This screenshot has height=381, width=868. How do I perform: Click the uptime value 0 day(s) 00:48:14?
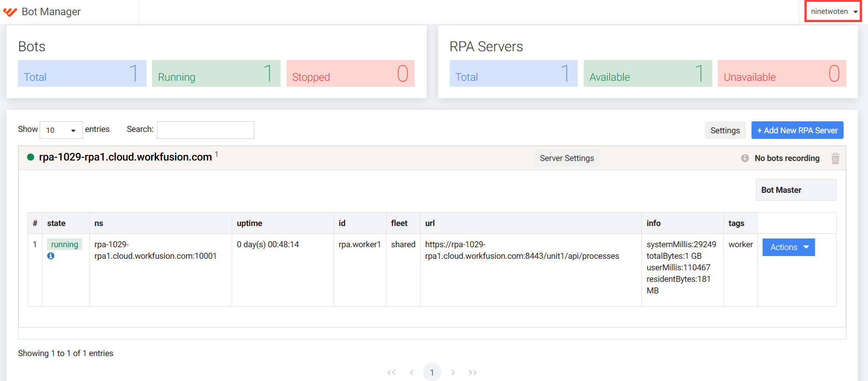point(268,244)
